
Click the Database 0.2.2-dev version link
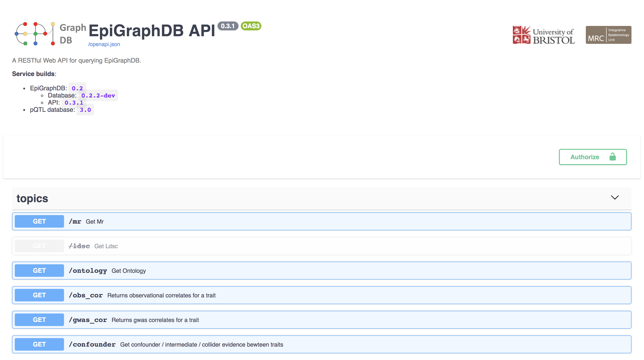pos(98,95)
